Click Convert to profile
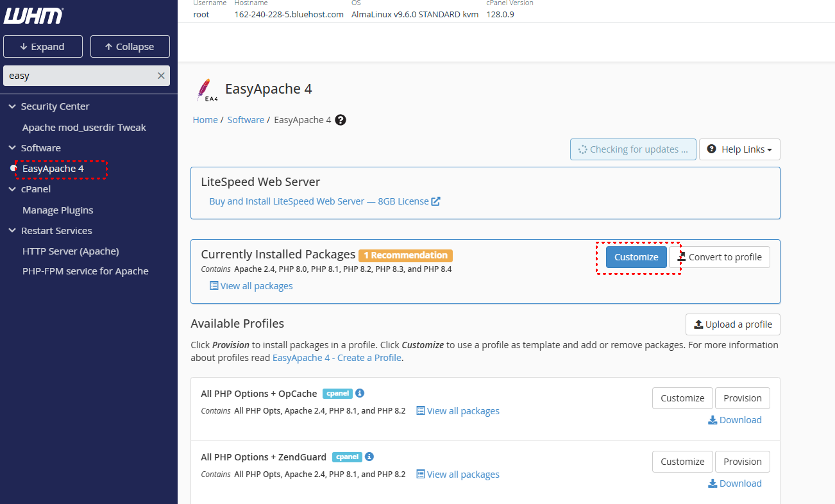835x504 pixels. pos(720,257)
